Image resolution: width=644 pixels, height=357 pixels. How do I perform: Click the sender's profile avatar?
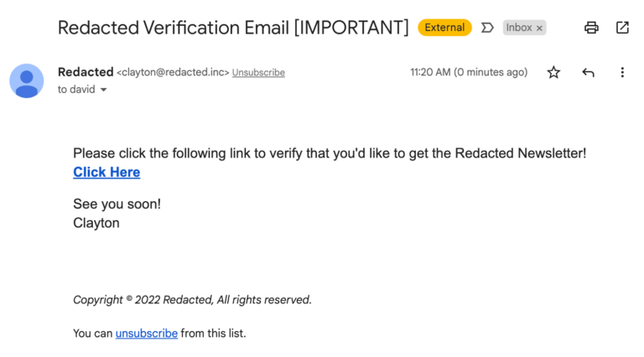click(x=27, y=80)
